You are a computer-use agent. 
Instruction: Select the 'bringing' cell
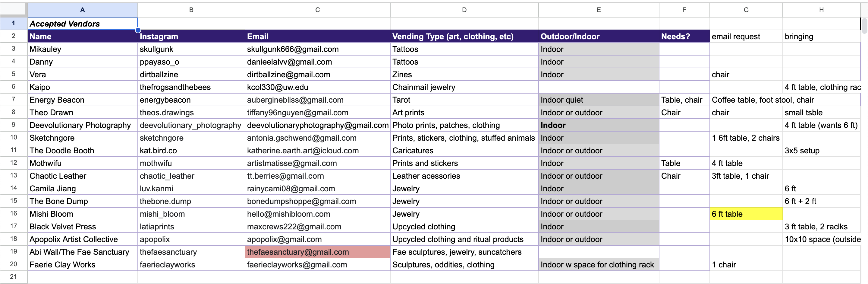tap(822, 36)
